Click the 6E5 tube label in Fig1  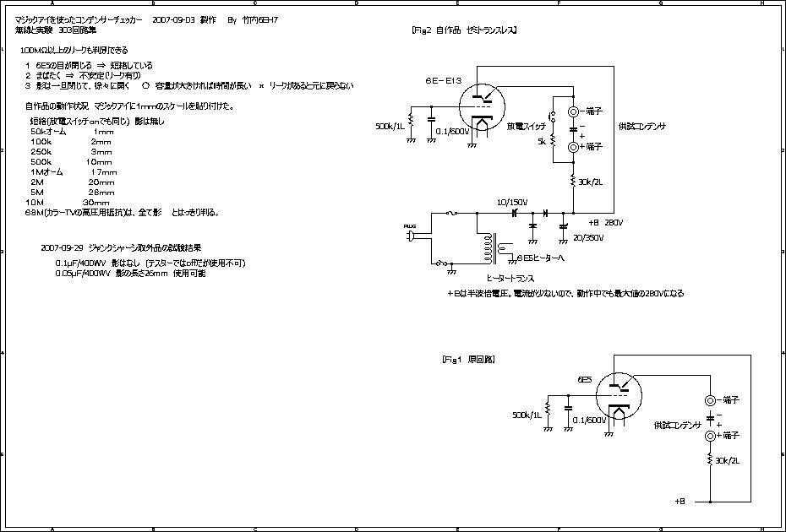(x=585, y=380)
